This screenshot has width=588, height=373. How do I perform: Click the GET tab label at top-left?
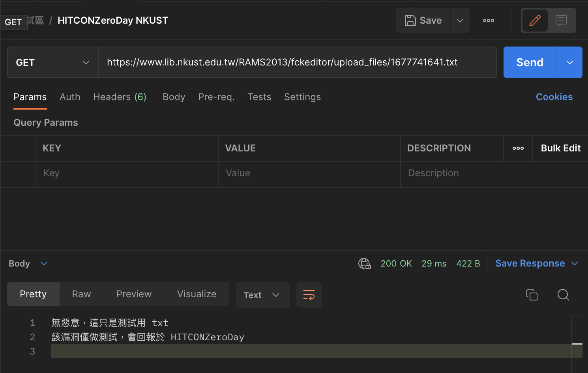click(x=13, y=22)
